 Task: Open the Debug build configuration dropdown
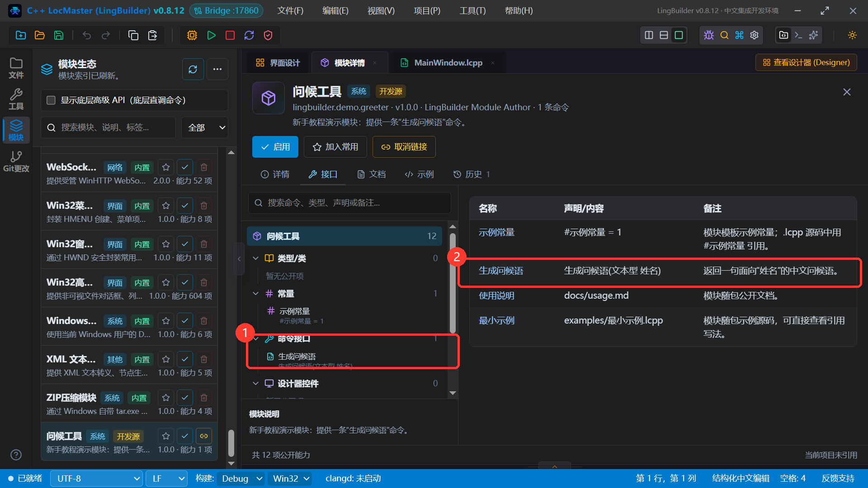pyautogui.click(x=241, y=479)
